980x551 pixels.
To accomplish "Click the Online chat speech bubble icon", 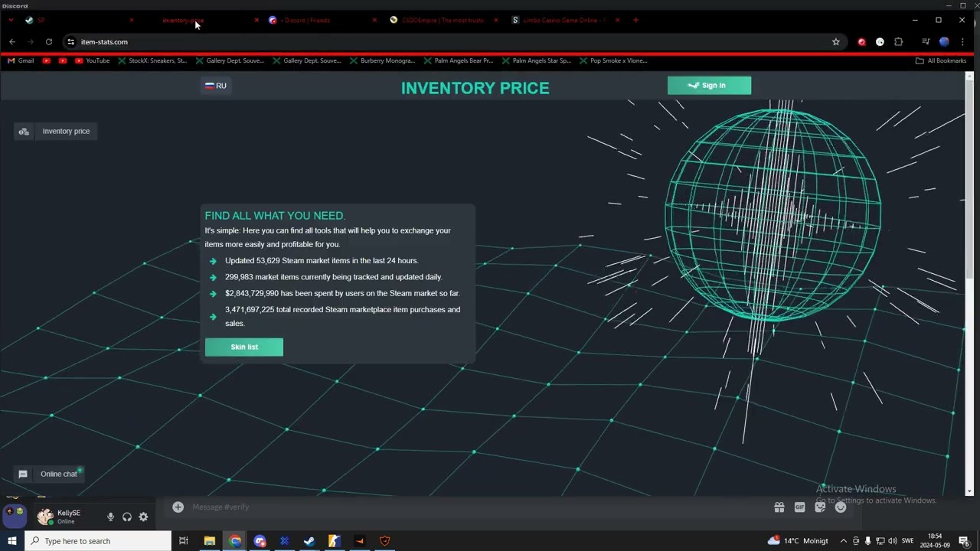I will (x=23, y=474).
